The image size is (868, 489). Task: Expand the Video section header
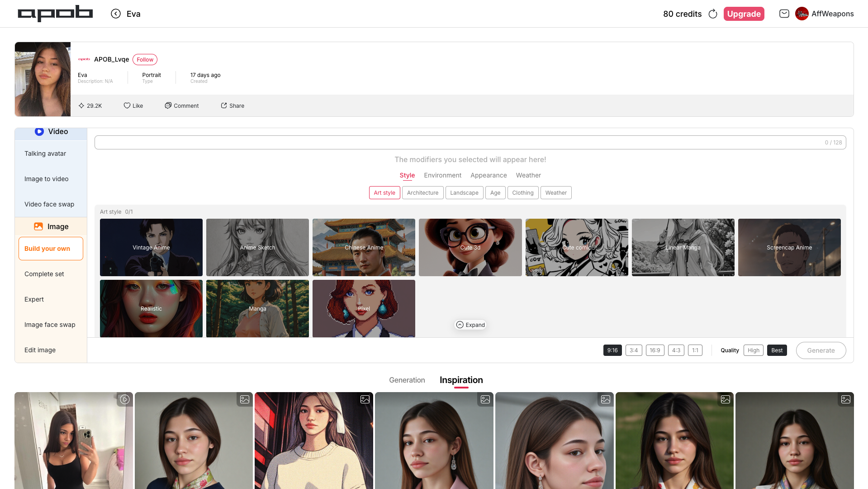(51, 132)
